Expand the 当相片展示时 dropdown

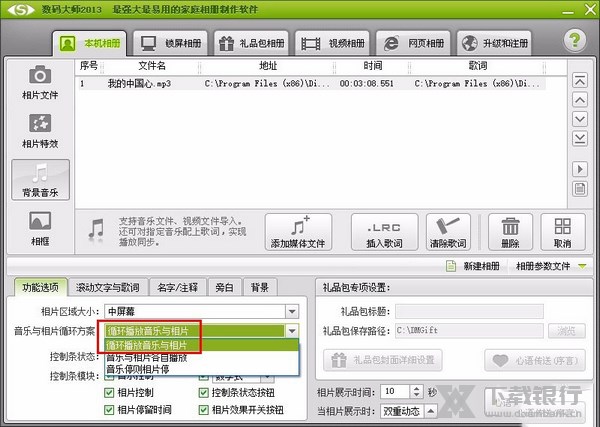pyautogui.click(x=416, y=410)
